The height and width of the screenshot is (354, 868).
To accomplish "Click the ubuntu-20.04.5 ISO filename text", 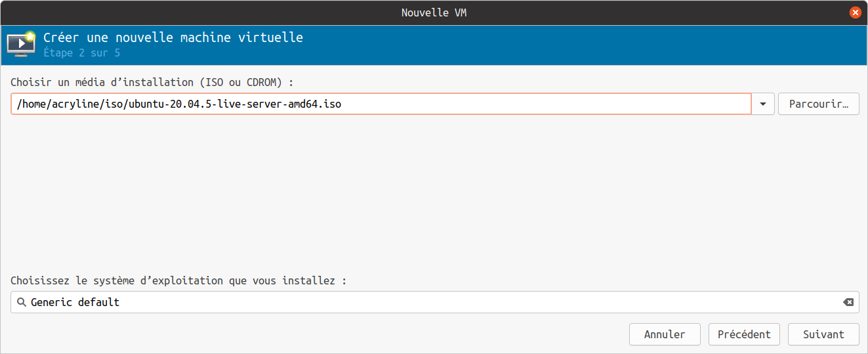I will point(234,104).
